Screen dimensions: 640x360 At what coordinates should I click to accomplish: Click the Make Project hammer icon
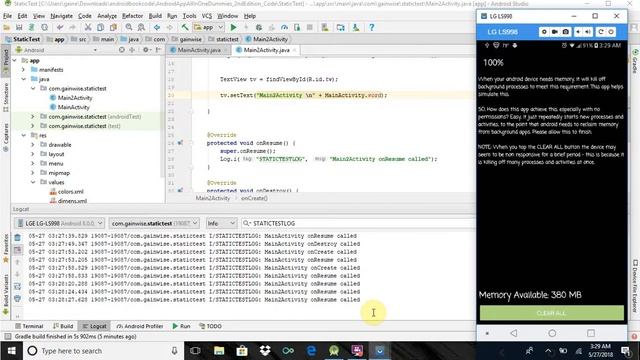click(185, 27)
